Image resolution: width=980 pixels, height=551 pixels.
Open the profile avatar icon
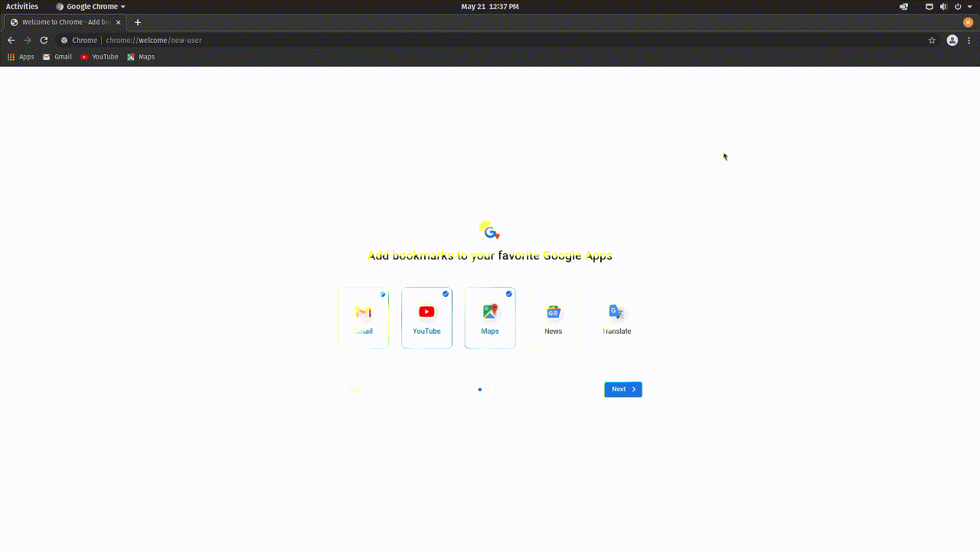pyautogui.click(x=952, y=41)
